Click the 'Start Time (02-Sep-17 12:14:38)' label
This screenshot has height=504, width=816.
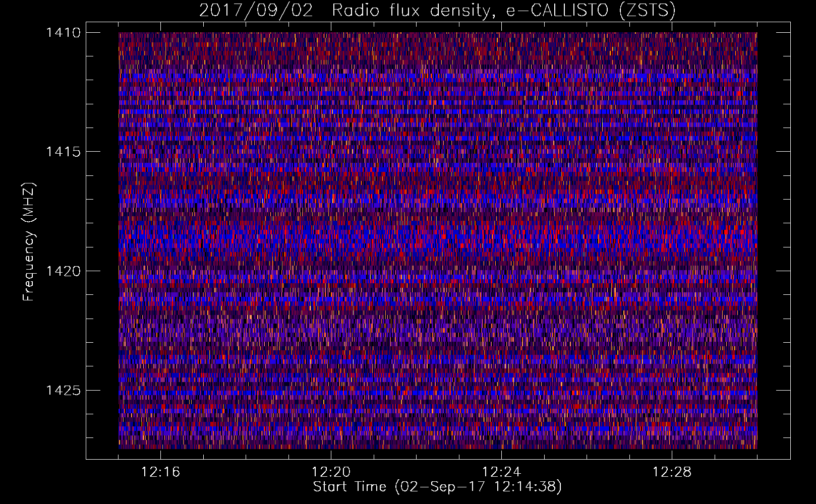(437, 487)
